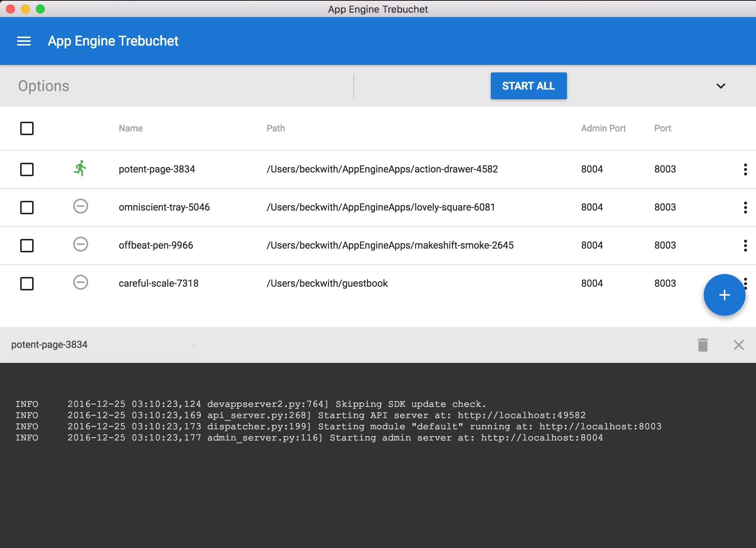756x548 pixels.
Task: Click the stopped status icon for offbeat-pen-9966
Action: [80, 245]
